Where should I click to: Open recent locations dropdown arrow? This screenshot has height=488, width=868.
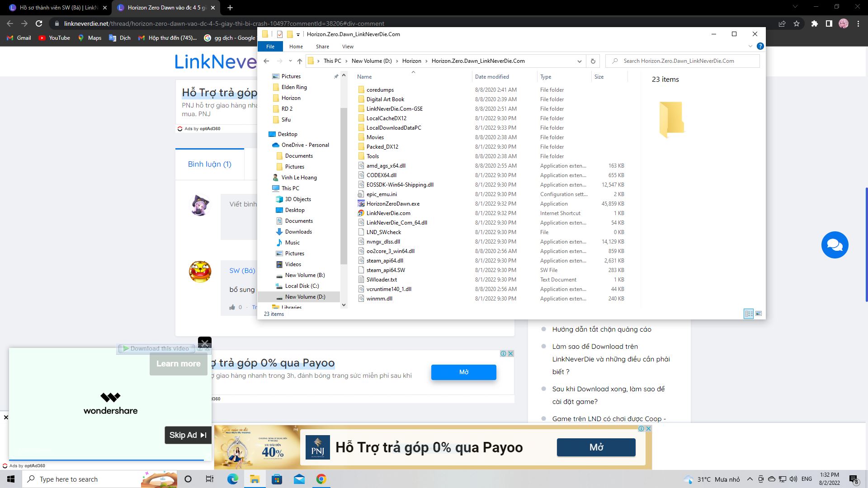pos(289,61)
